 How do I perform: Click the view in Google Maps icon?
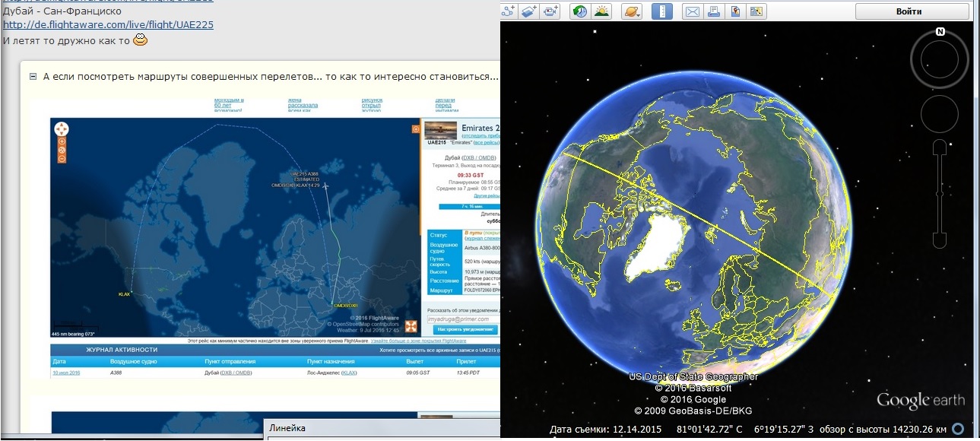(756, 11)
